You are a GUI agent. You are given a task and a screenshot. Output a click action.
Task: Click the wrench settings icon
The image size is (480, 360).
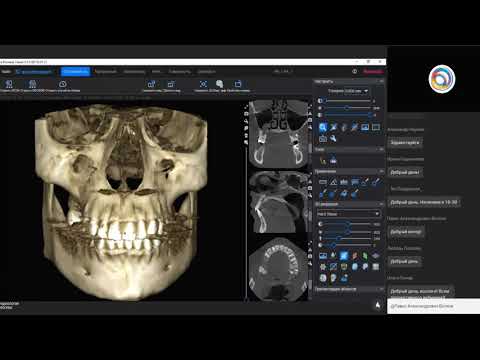[333, 138]
